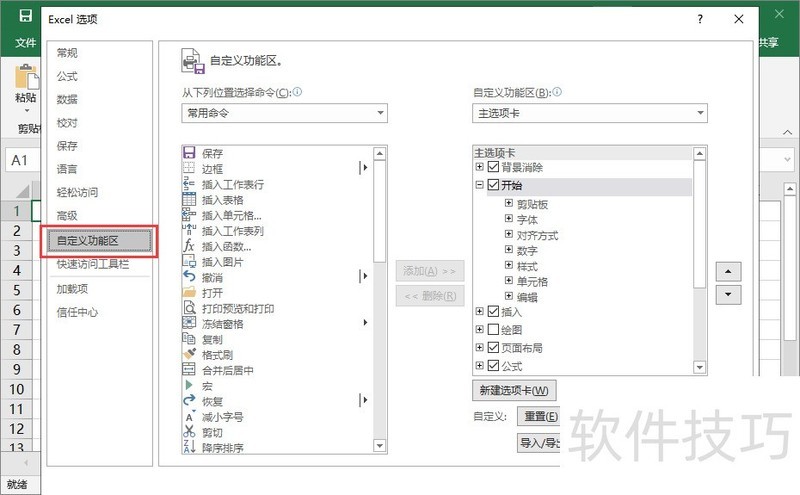Click the command list vertical scrollbar thumb
This screenshot has width=800, height=495.
[x=380, y=211]
